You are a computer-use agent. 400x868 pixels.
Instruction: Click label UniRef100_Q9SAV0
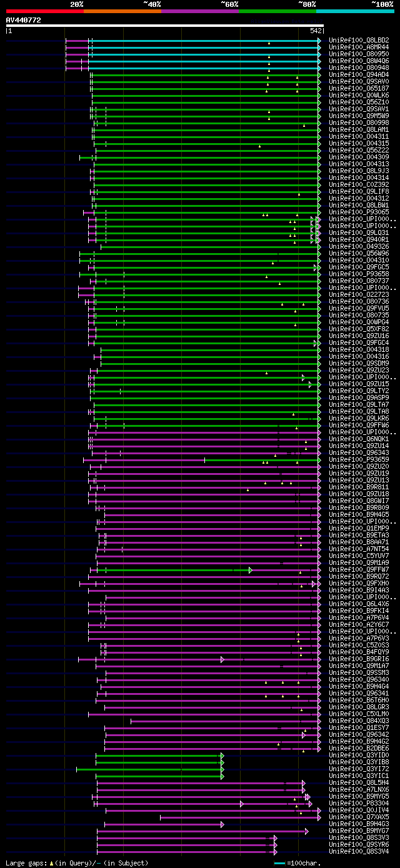point(359,82)
